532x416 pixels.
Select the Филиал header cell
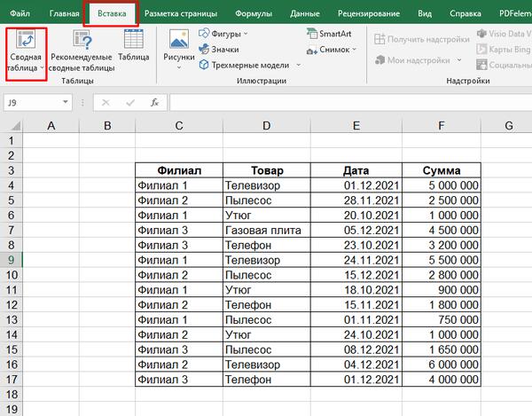tap(179, 170)
